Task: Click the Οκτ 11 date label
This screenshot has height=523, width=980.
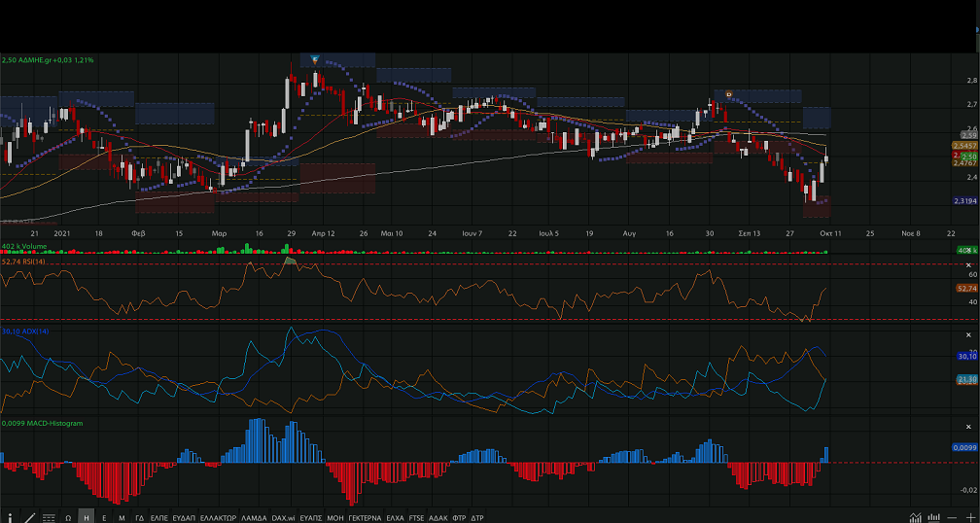Action: [830, 233]
